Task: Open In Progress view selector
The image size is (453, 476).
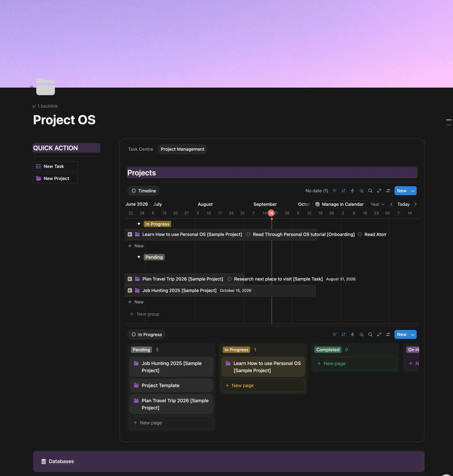Action: pos(146,335)
